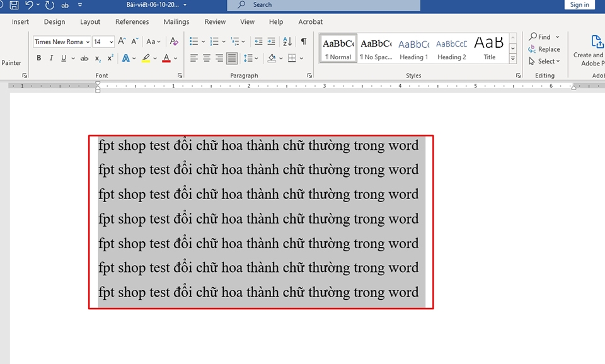Image resolution: width=605 pixels, height=364 pixels.
Task: Click the Search box in title bar
Action: pos(324,5)
